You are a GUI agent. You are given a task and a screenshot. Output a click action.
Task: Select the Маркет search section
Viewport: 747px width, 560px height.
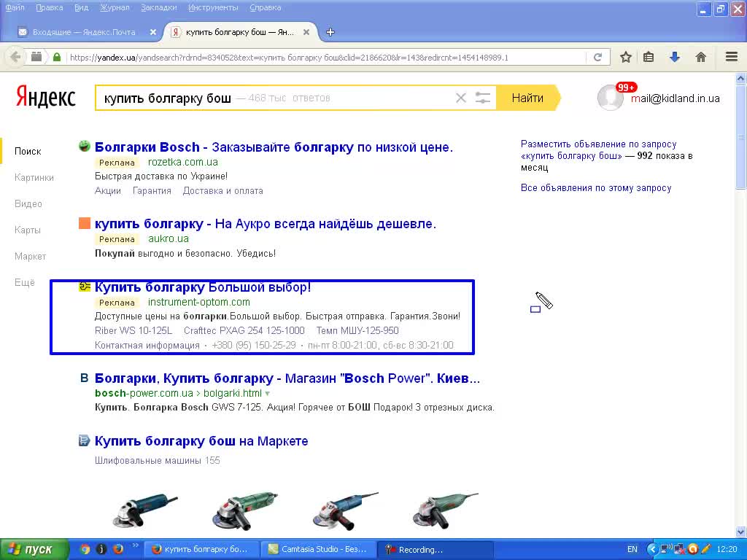click(x=31, y=256)
